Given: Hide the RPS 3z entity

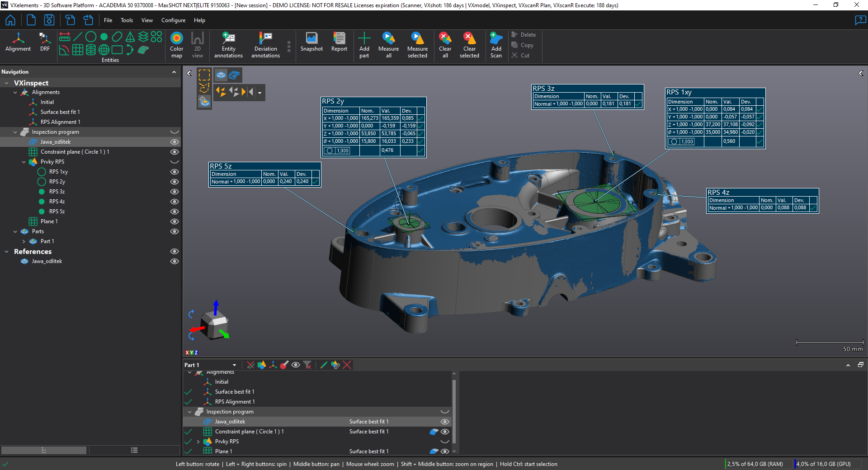Looking at the screenshot, I should coord(174,192).
